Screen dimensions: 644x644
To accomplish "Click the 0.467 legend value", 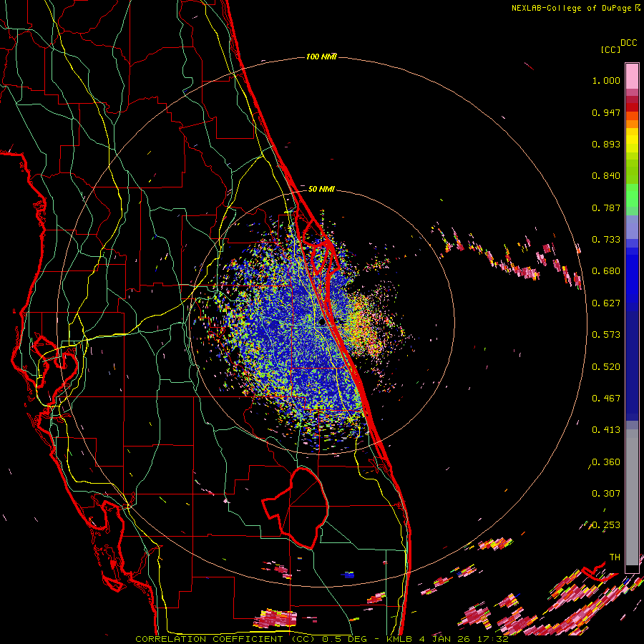I will pyautogui.click(x=606, y=399).
